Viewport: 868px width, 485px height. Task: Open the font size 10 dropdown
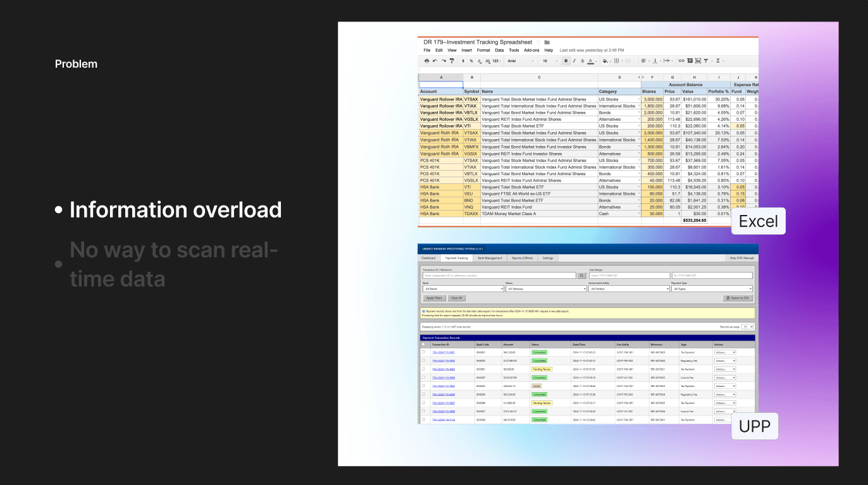tap(550, 61)
